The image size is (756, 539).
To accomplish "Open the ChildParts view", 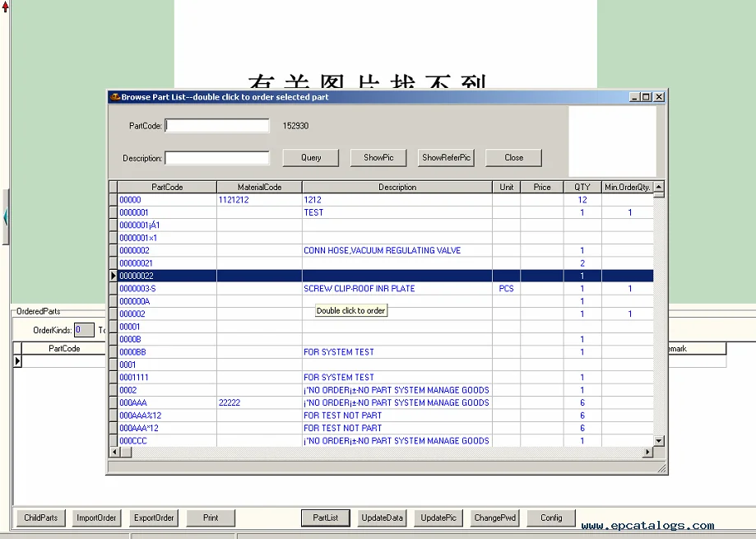I will [41, 518].
